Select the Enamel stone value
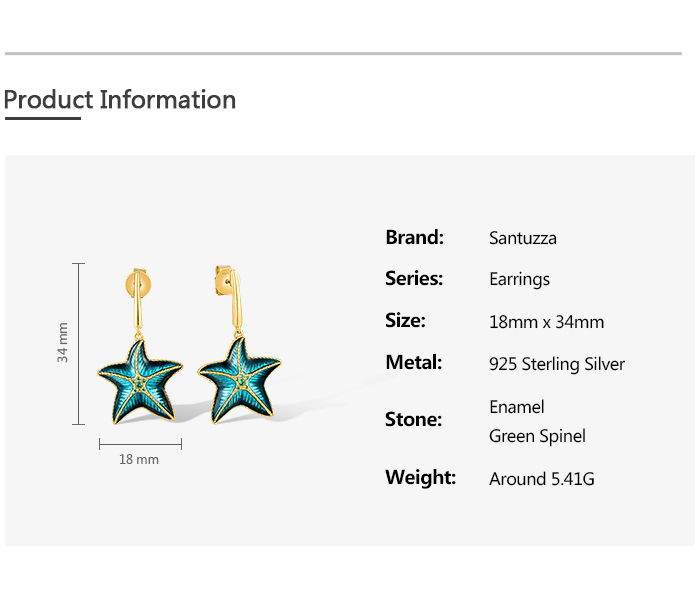 pos(516,407)
